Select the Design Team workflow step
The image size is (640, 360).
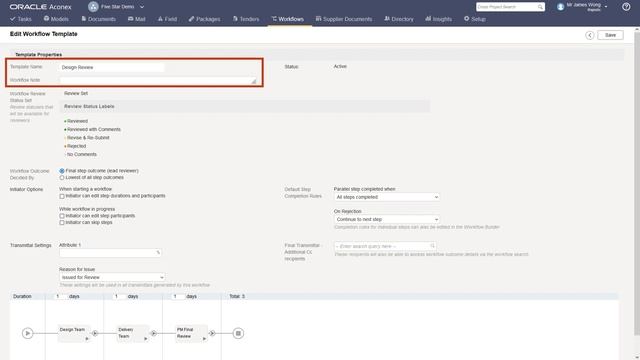74,333
